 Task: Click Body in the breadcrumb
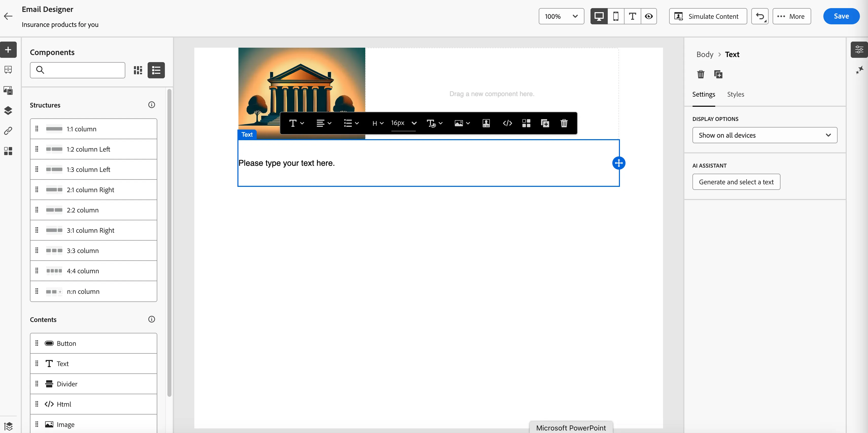pyautogui.click(x=705, y=55)
